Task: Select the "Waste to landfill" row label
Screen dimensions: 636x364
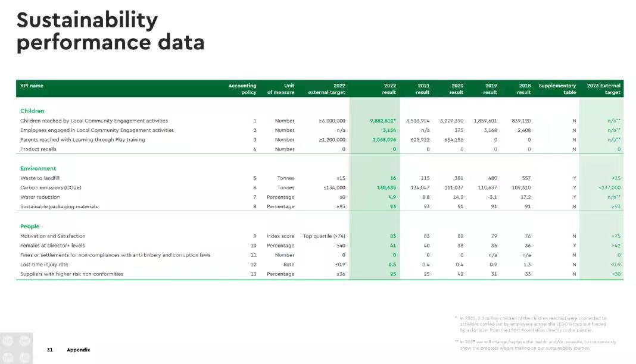Action: (40, 178)
